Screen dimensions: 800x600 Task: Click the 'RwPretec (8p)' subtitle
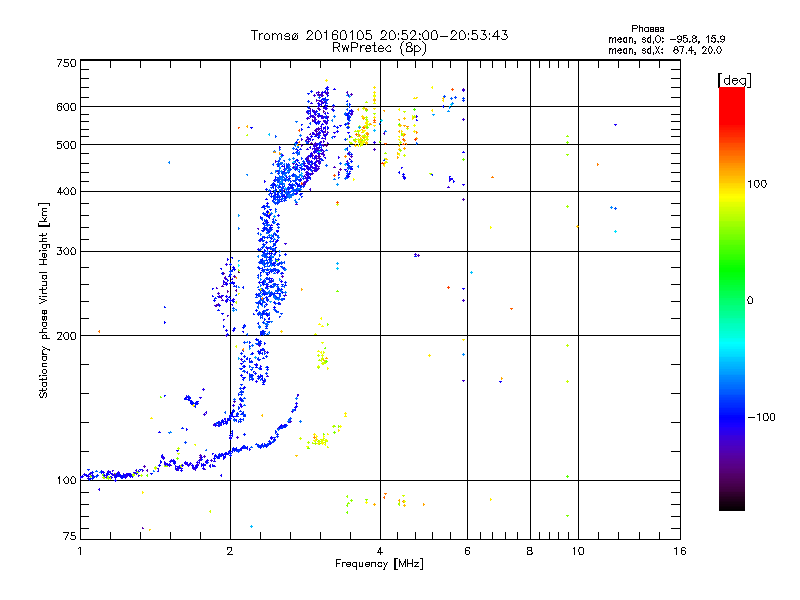tap(379, 48)
